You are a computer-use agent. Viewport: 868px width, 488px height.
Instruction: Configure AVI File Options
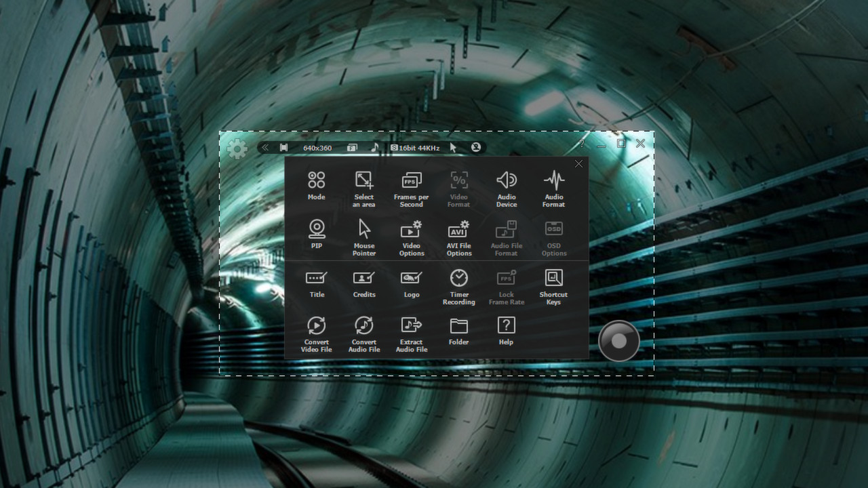458,234
